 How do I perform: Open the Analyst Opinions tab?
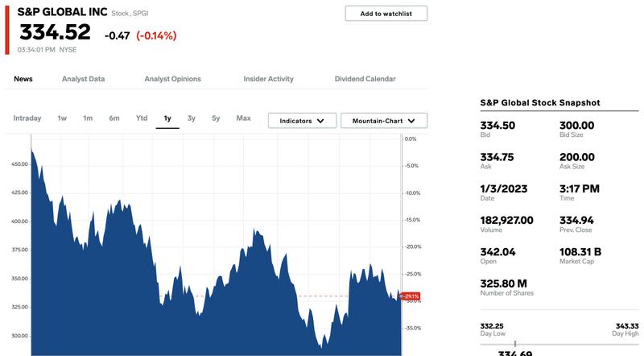point(172,79)
